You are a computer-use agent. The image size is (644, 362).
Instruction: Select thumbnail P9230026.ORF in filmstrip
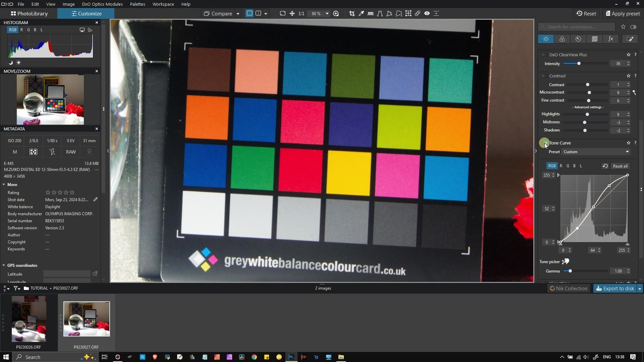[29, 319]
